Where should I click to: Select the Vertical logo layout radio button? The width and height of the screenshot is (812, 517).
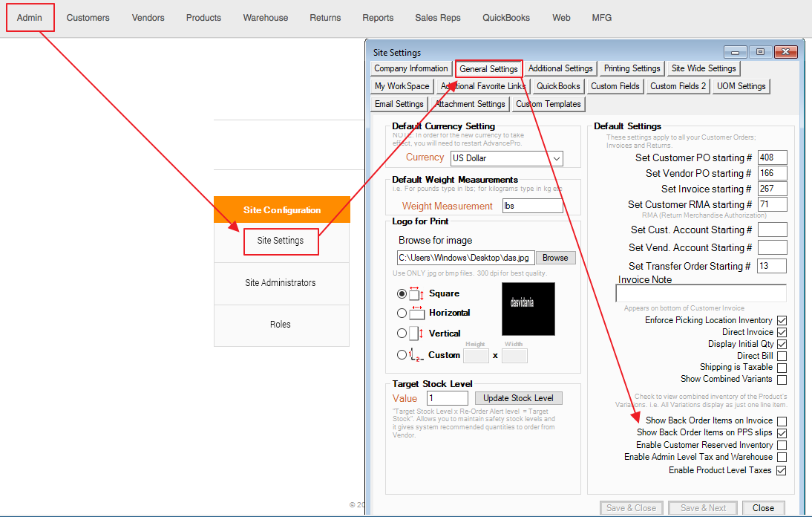point(402,334)
